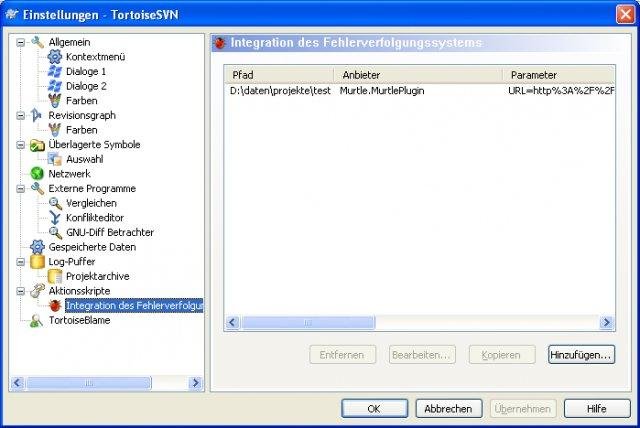Click the Abbrechen button
This screenshot has width=640, height=428.
(449, 408)
